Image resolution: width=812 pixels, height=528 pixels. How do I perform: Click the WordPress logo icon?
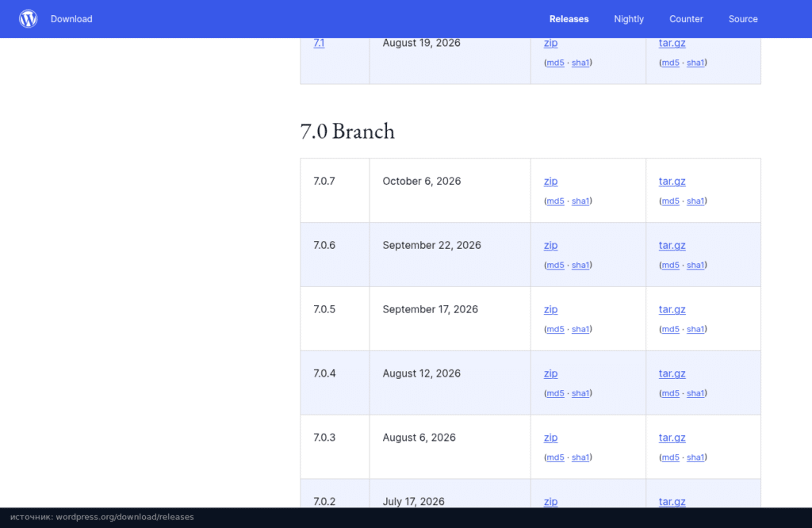pyautogui.click(x=29, y=19)
